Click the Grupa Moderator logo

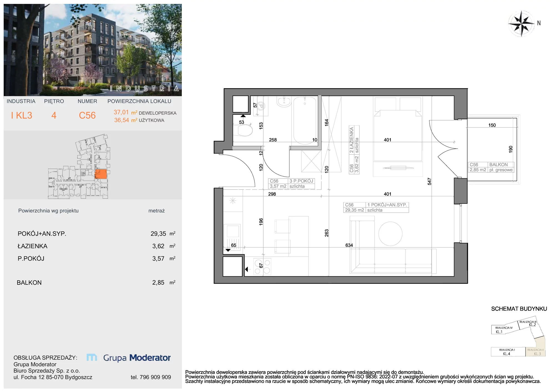tap(128, 358)
